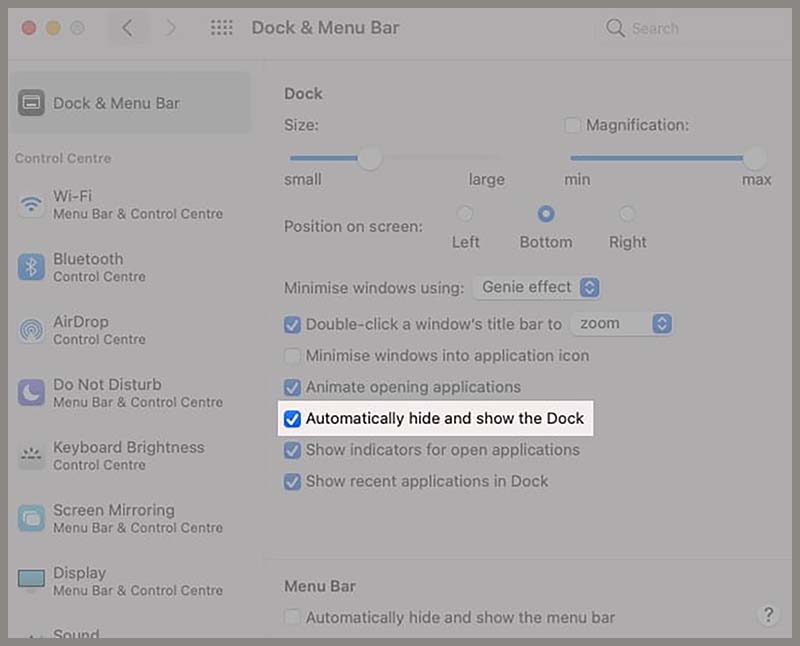This screenshot has width=800, height=646.
Task: Open the double-click title bar action dropdown
Action: pyautogui.click(x=622, y=323)
